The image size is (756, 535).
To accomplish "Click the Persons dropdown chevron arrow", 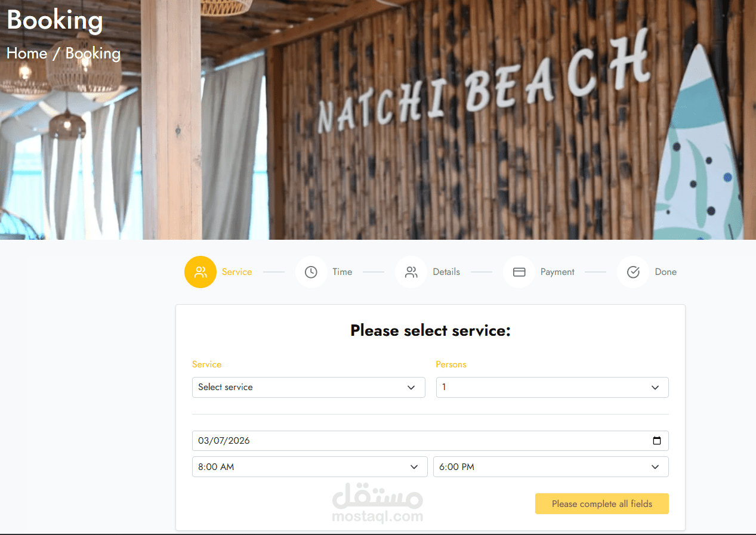I will coord(655,388).
